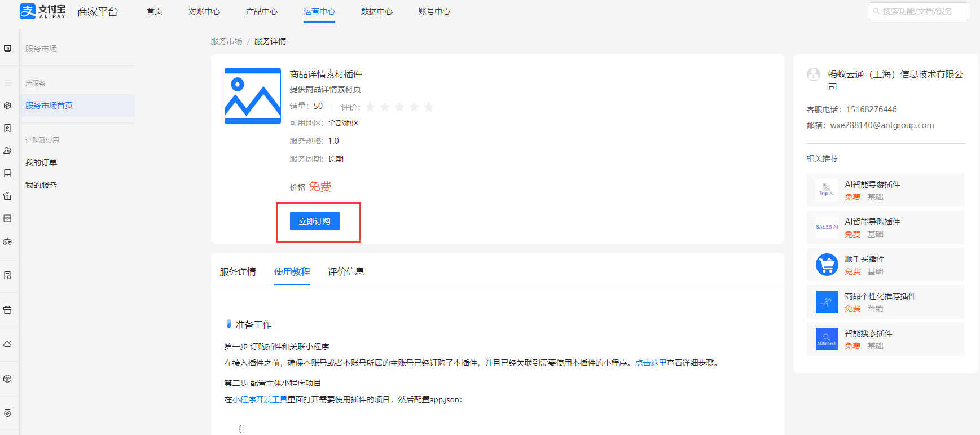Click the 商品详情素材插件 product thumbnail image
980x435 pixels.
coord(253,96)
